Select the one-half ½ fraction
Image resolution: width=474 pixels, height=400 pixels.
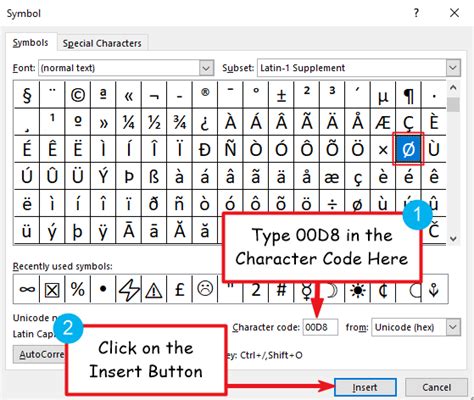(154, 122)
